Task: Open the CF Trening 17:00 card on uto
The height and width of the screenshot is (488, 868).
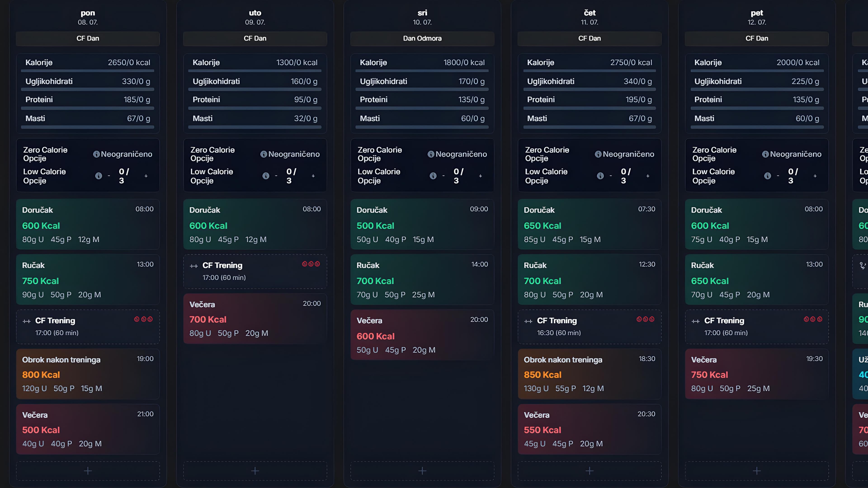Action: pyautogui.click(x=255, y=271)
